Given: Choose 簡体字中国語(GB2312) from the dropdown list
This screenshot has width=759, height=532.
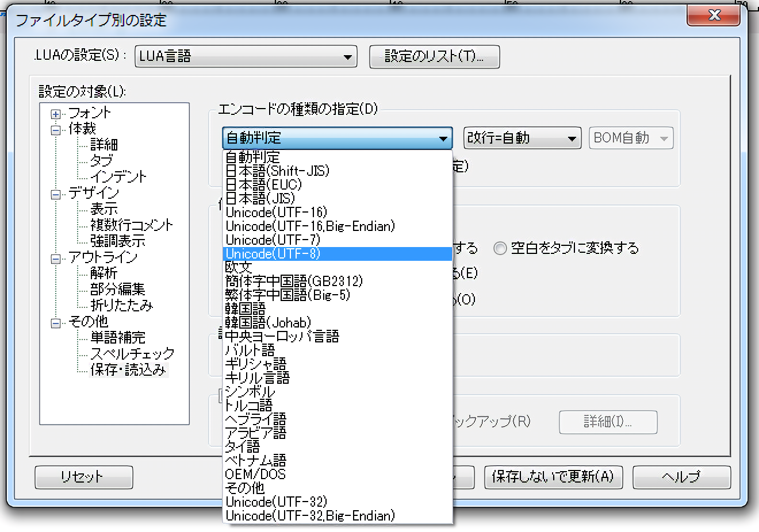Looking at the screenshot, I should click(x=294, y=282).
